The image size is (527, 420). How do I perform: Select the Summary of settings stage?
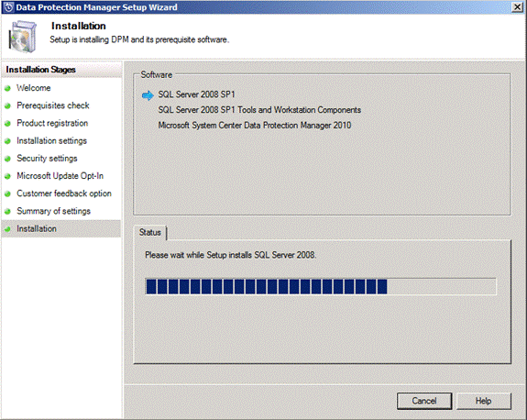[54, 211]
